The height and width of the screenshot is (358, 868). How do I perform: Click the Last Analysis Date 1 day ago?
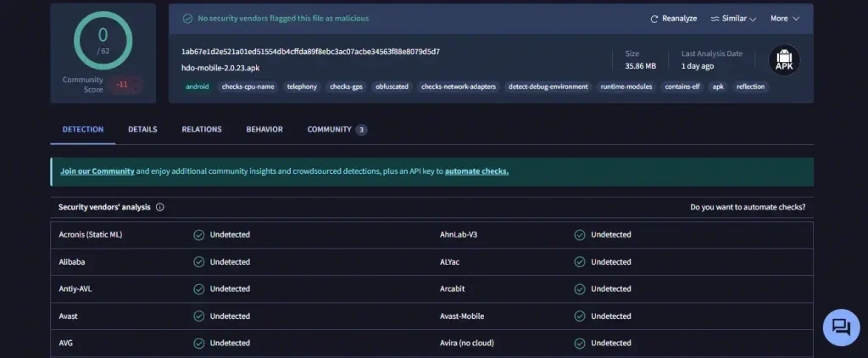698,66
